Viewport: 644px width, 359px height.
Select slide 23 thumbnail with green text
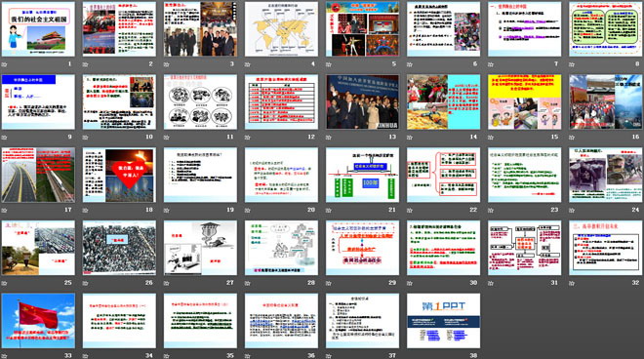(x=525, y=175)
